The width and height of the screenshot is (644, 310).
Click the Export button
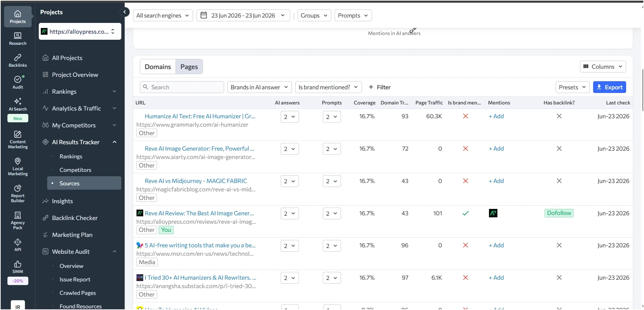(x=609, y=87)
